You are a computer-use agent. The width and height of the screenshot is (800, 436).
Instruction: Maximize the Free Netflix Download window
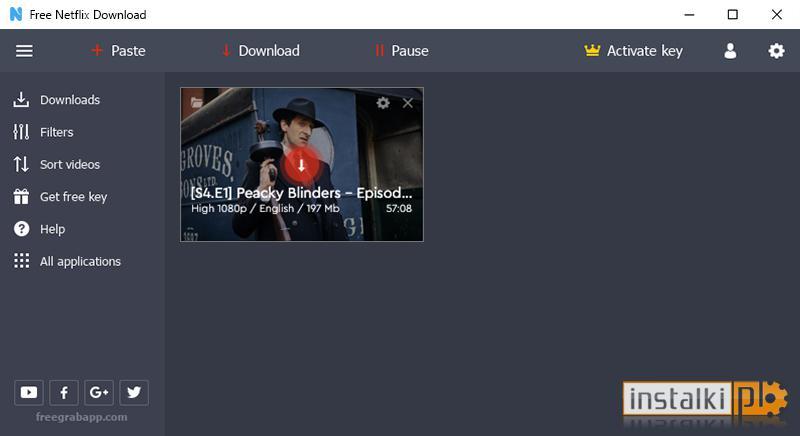(733, 14)
